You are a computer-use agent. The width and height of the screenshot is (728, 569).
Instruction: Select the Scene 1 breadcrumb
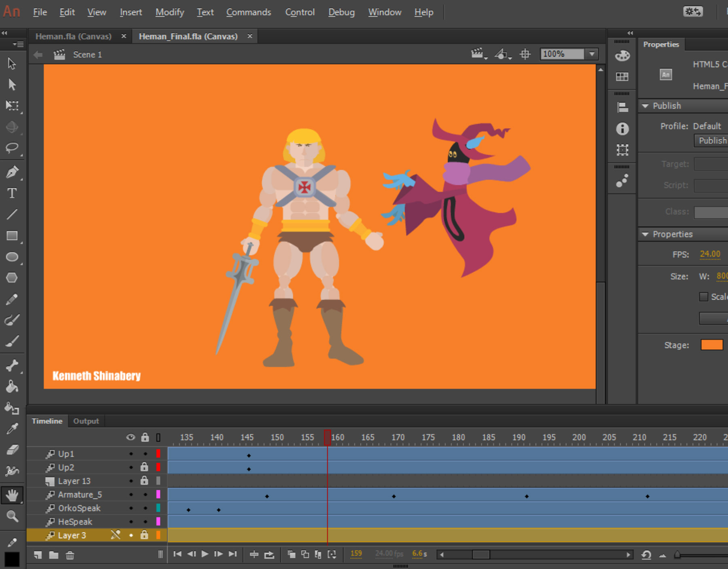tap(87, 55)
